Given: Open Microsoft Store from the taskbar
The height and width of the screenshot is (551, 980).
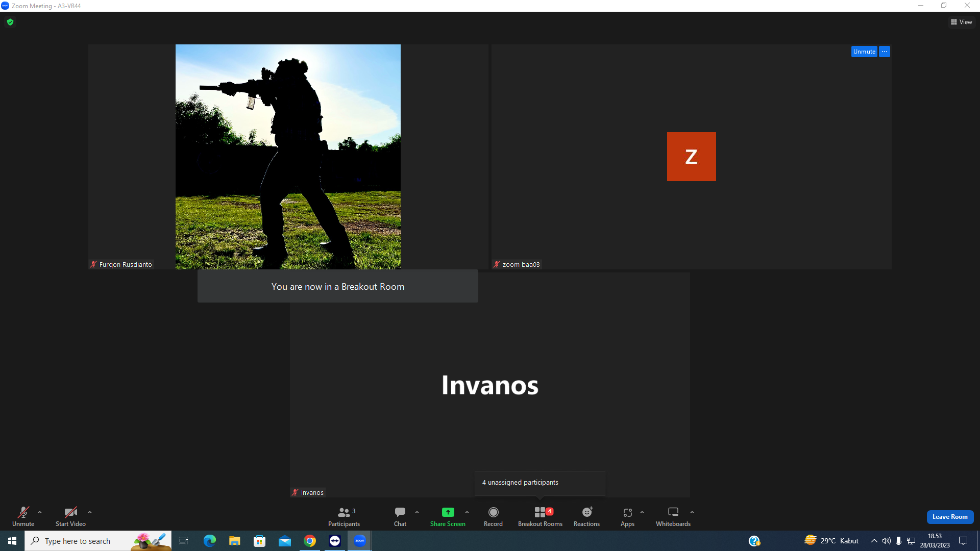Looking at the screenshot, I should [x=260, y=541].
